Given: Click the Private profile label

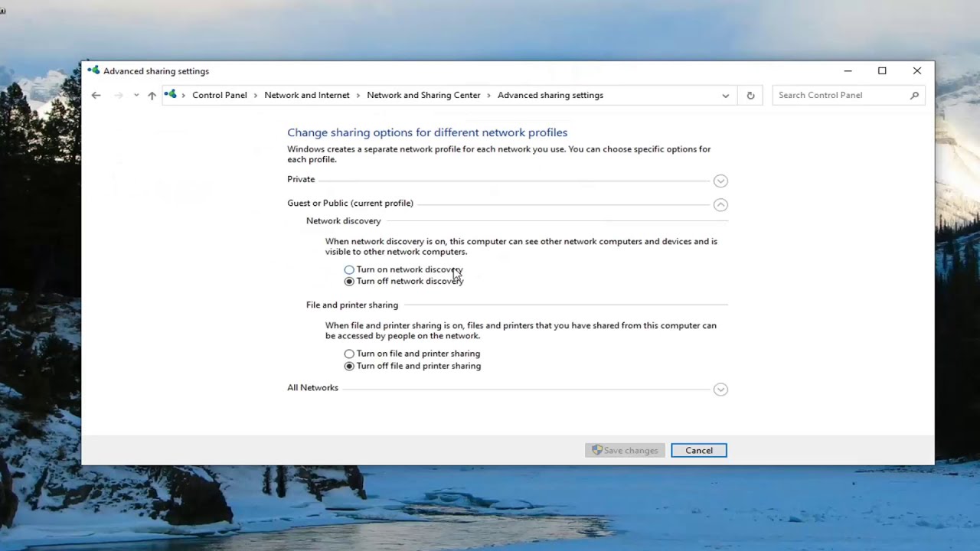Looking at the screenshot, I should click(x=301, y=179).
